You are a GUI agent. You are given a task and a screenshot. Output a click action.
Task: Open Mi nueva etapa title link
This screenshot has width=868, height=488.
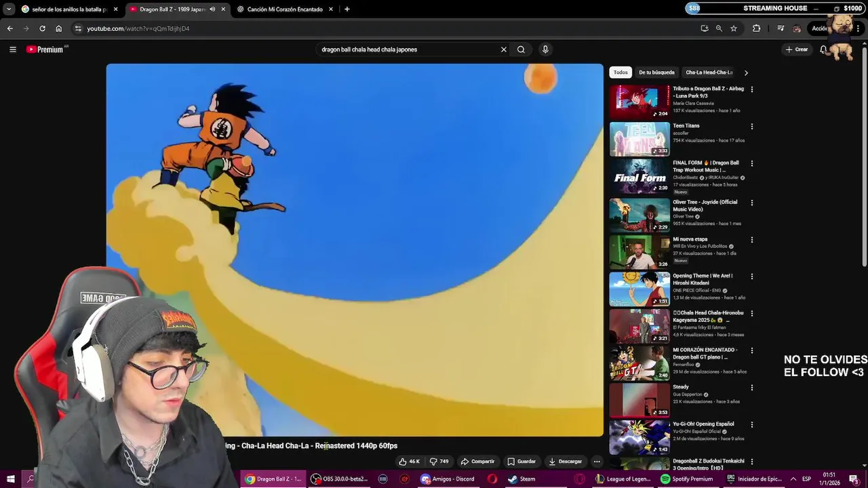[690, 239]
